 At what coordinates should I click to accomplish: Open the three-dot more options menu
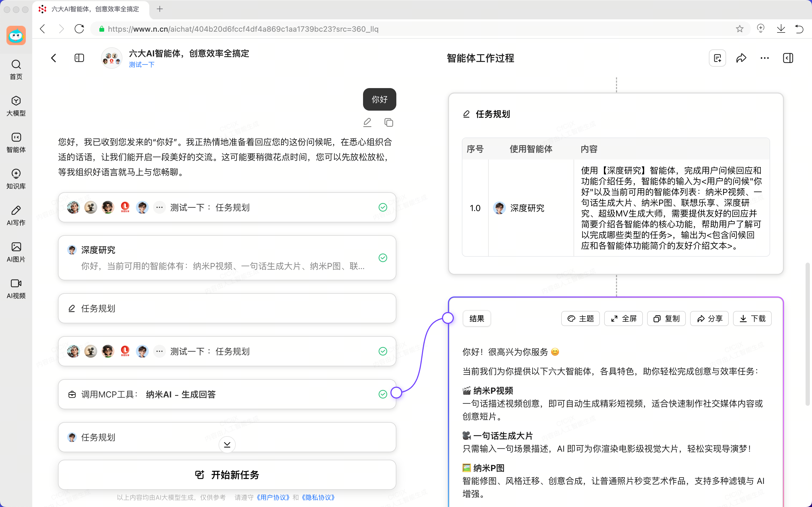tap(765, 58)
